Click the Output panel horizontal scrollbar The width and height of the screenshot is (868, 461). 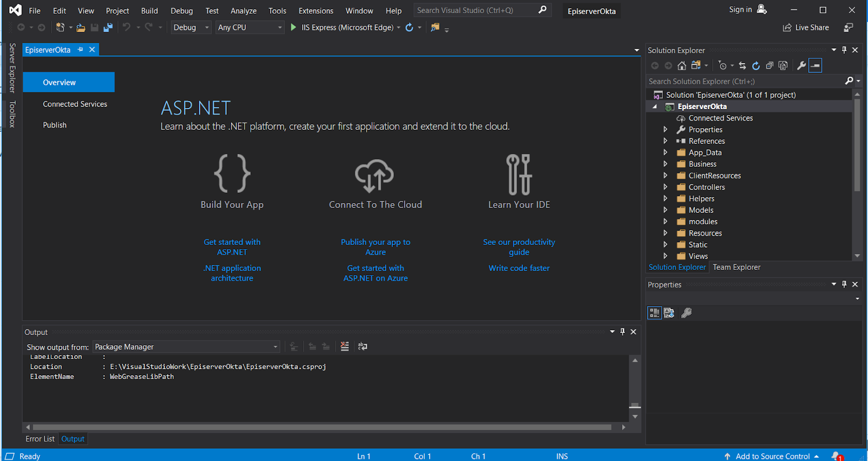point(322,427)
